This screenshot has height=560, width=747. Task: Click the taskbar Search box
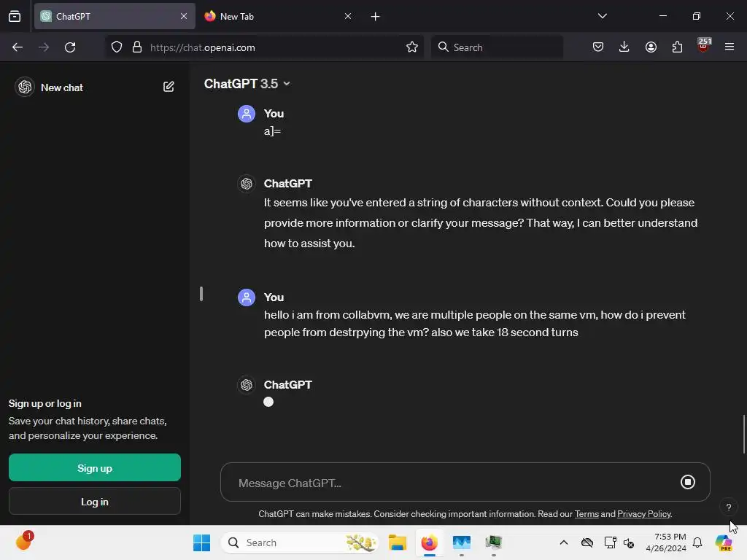(300, 542)
